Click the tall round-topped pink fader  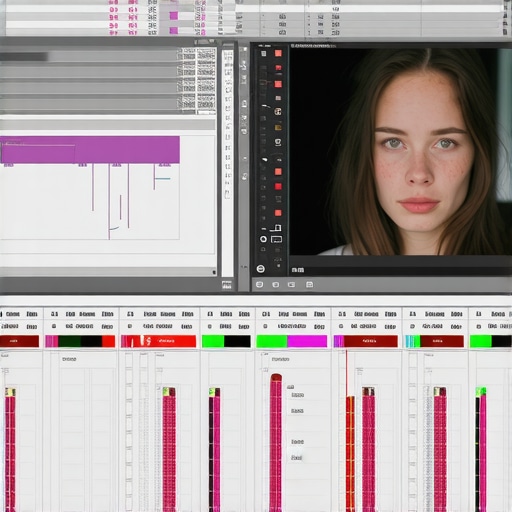[276, 443]
